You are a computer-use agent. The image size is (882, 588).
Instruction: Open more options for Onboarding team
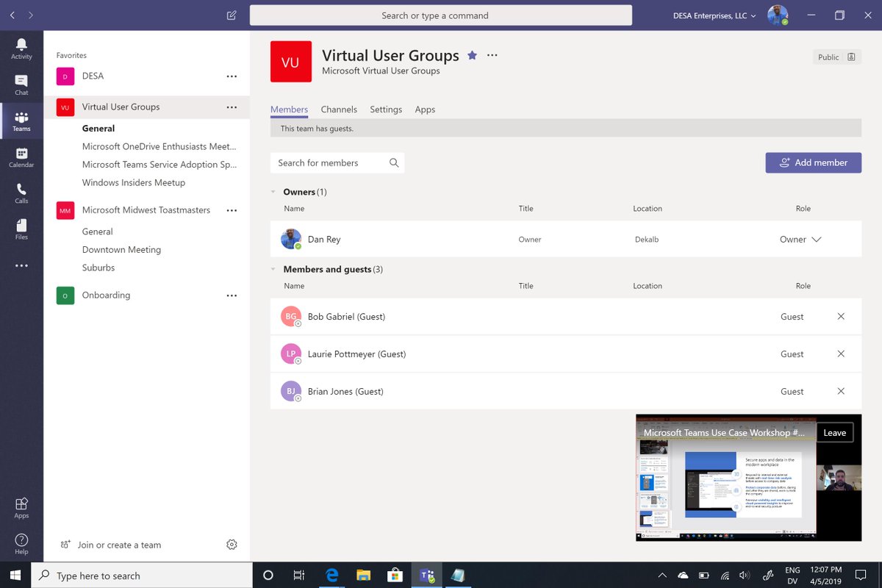tap(232, 295)
